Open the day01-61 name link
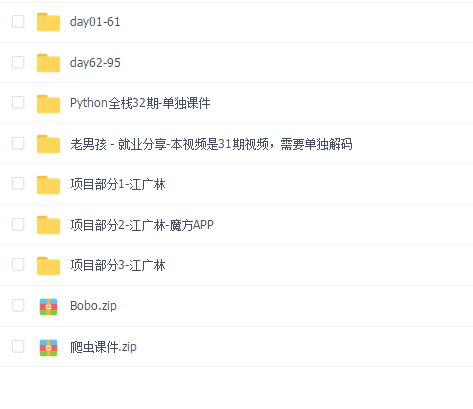 click(95, 22)
